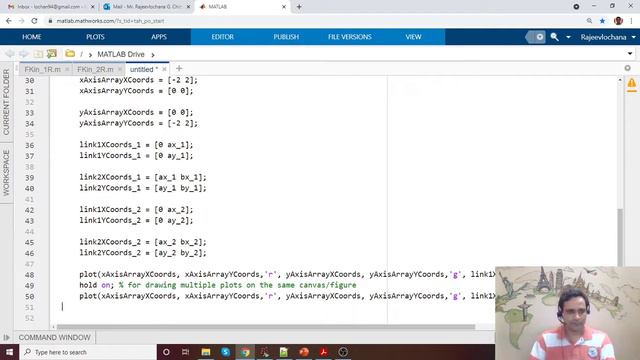Expand the chevron after MATLAB Drive
This screenshot has width=640, height=360.
(x=153, y=55)
